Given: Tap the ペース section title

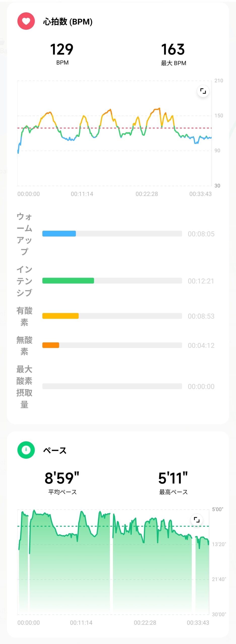Looking at the screenshot, I should 55,450.
